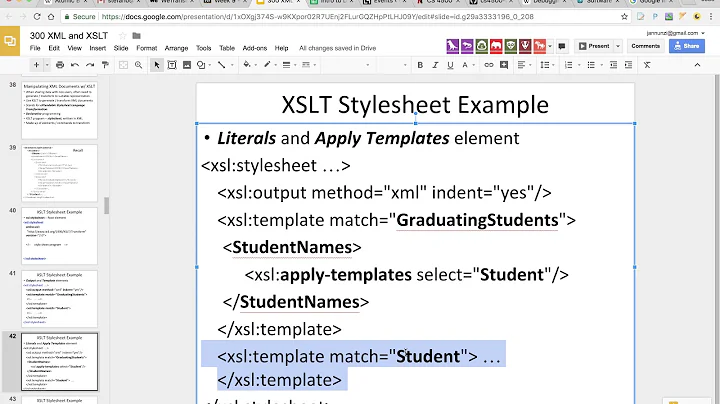
Task: Select the text box tool
Action: point(172,65)
